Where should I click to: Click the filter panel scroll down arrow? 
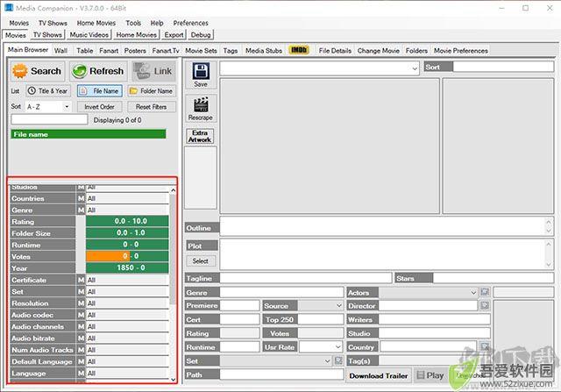tap(174, 379)
